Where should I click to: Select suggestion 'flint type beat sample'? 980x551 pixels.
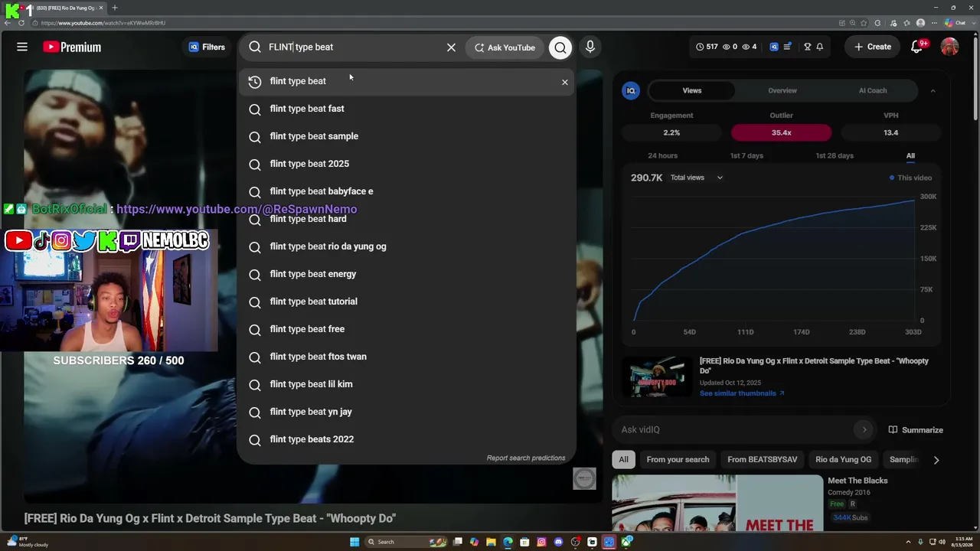coord(407,136)
